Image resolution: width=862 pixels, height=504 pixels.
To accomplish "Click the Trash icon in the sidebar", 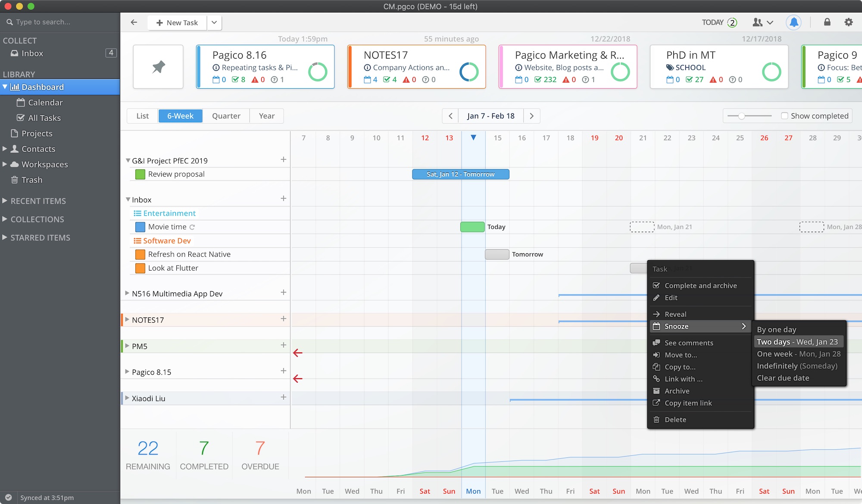I will click(x=15, y=180).
